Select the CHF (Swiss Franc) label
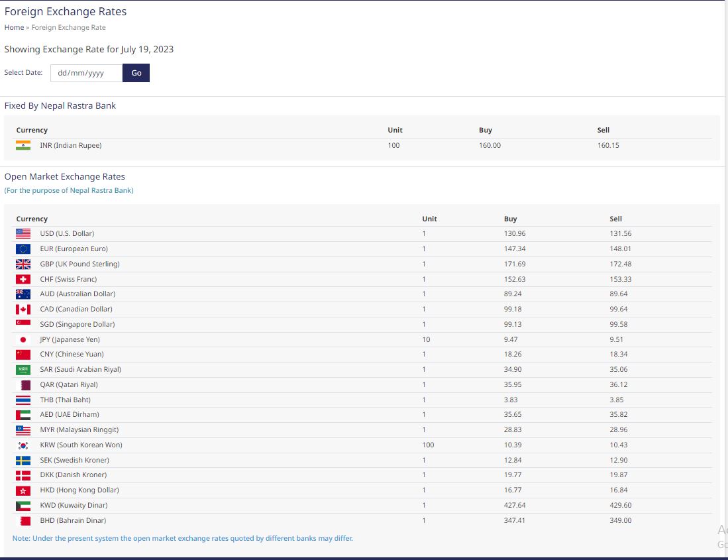728x560 pixels. pyautogui.click(x=68, y=279)
